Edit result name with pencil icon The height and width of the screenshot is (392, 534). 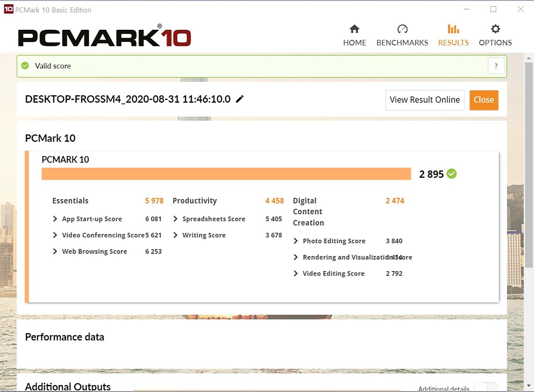pos(240,99)
